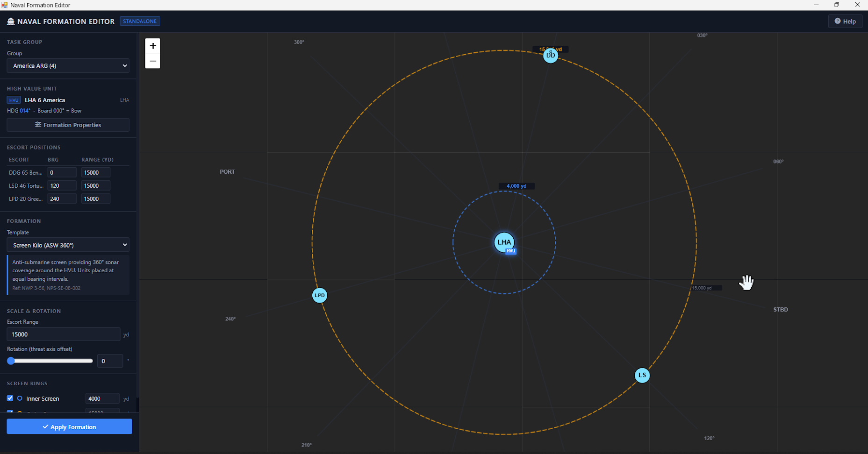Zoom in on the formation map
Viewport: 868px width, 454px height.
(x=153, y=46)
